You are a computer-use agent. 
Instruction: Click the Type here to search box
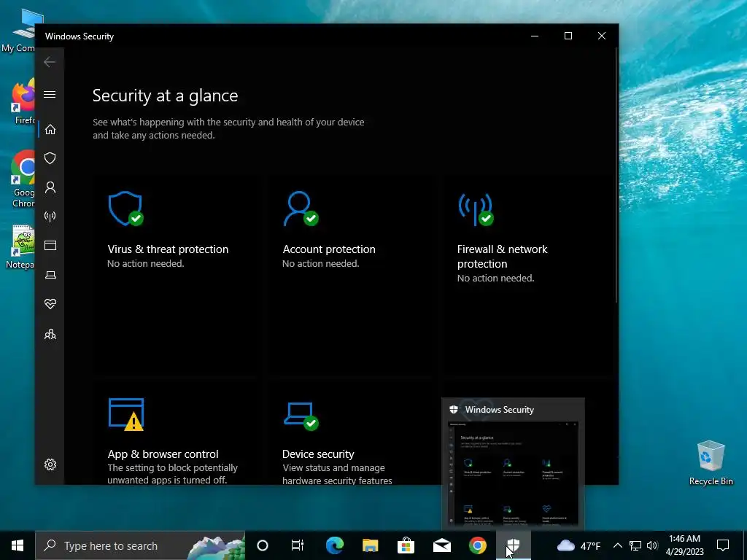(x=140, y=545)
